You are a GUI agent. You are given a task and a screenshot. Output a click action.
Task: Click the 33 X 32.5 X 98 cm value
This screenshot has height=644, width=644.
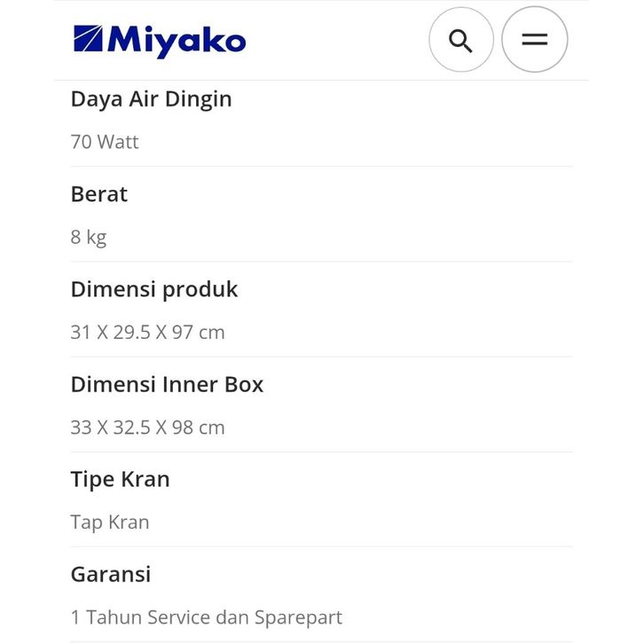point(147,428)
